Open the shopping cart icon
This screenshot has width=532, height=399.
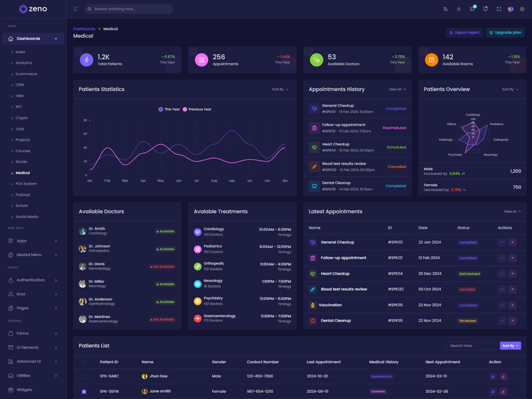472,9
